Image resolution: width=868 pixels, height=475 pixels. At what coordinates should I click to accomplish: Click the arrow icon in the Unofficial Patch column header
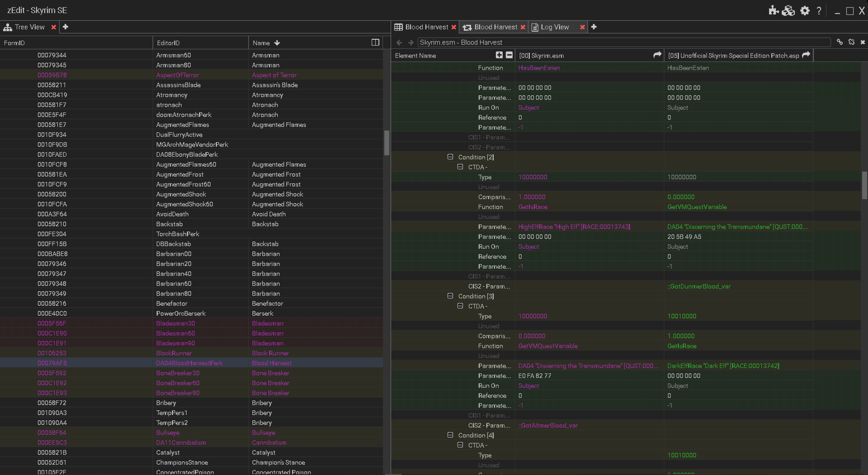click(x=806, y=55)
